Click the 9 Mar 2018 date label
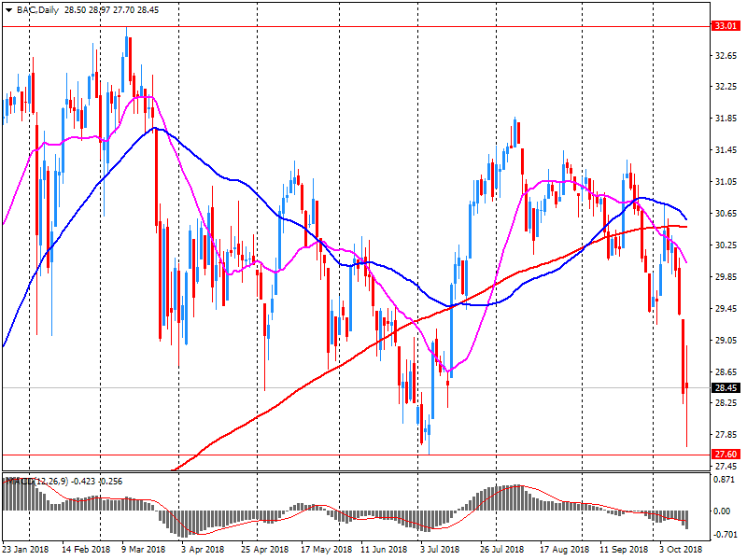Image resolution: width=747 pixels, height=560 pixels. (x=144, y=550)
